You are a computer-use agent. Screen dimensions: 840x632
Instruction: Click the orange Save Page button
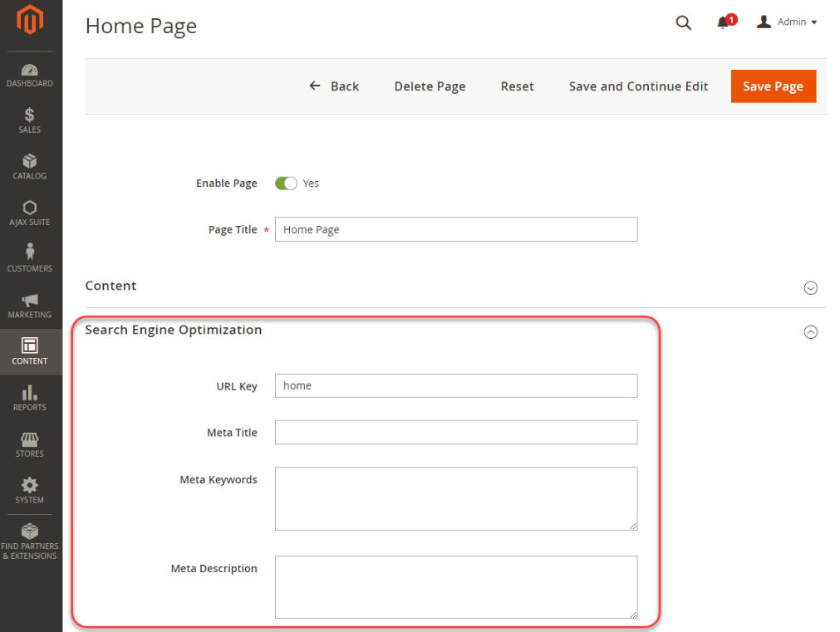point(773,86)
